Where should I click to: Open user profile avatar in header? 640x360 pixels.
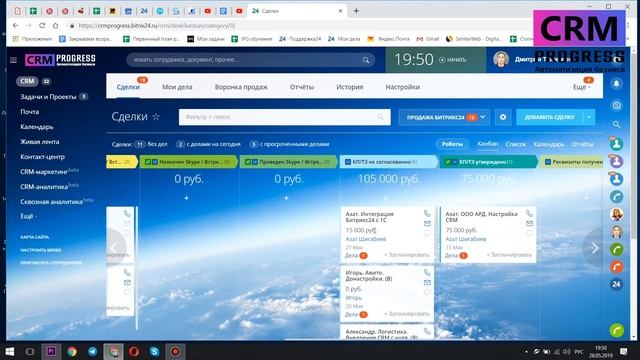click(501, 60)
